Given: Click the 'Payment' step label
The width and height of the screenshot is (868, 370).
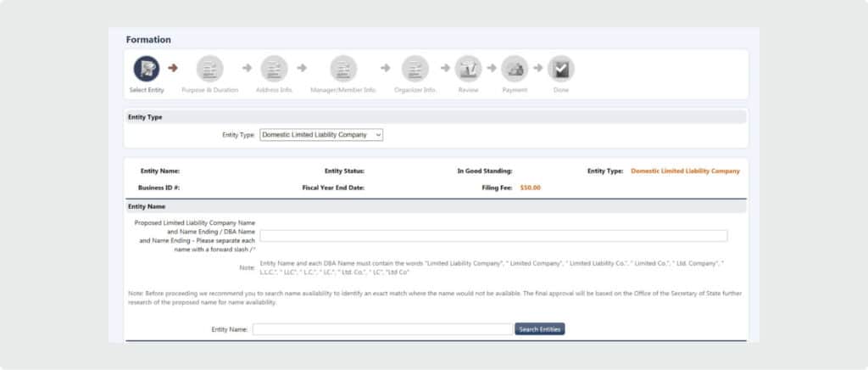Looking at the screenshot, I should coord(515,90).
